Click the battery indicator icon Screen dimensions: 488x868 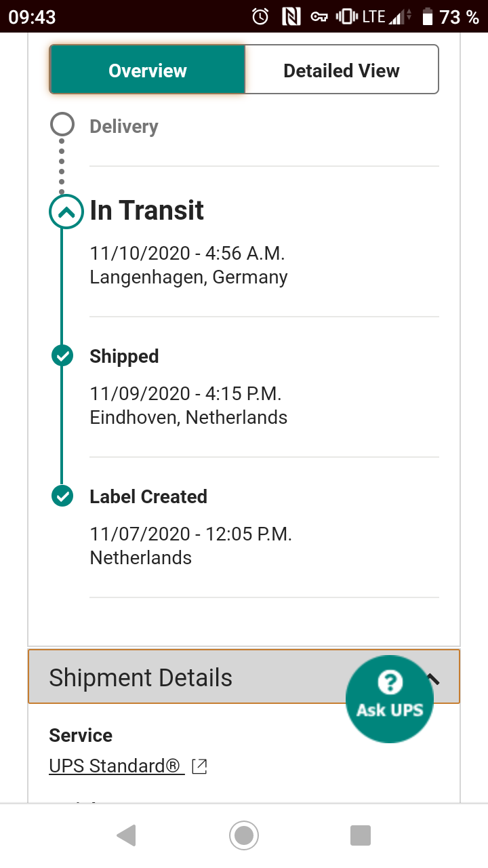point(428,17)
